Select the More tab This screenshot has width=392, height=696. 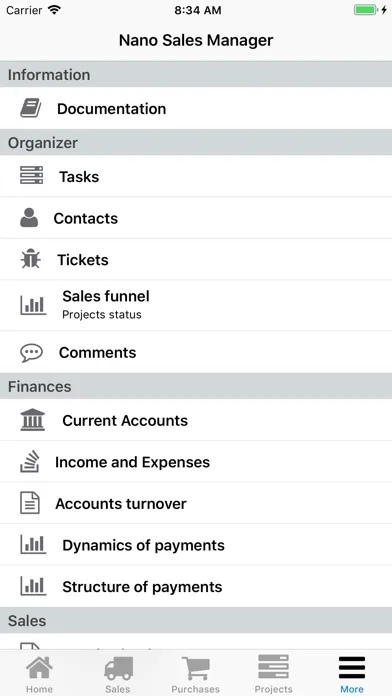[352, 674]
